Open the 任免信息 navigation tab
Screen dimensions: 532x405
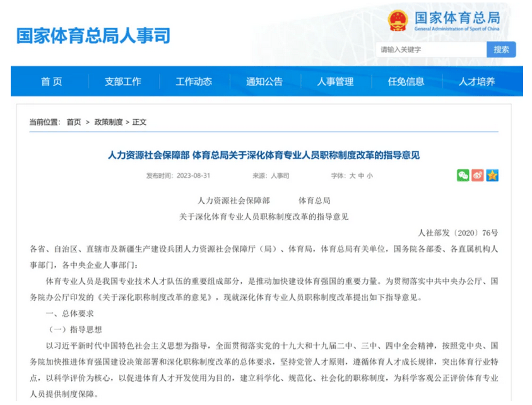[x=406, y=81]
